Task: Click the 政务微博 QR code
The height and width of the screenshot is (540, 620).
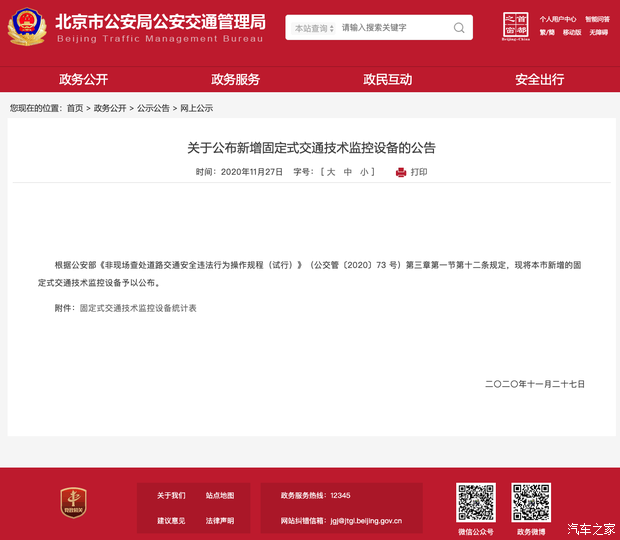Action: [531, 502]
